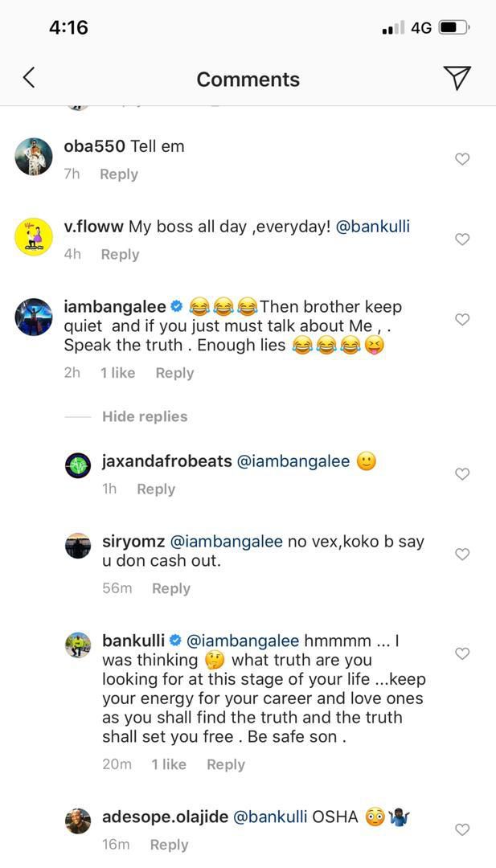The height and width of the screenshot is (868, 496).
Task: Like iambangalee's reply using its heart icon
Action: pos(462,319)
